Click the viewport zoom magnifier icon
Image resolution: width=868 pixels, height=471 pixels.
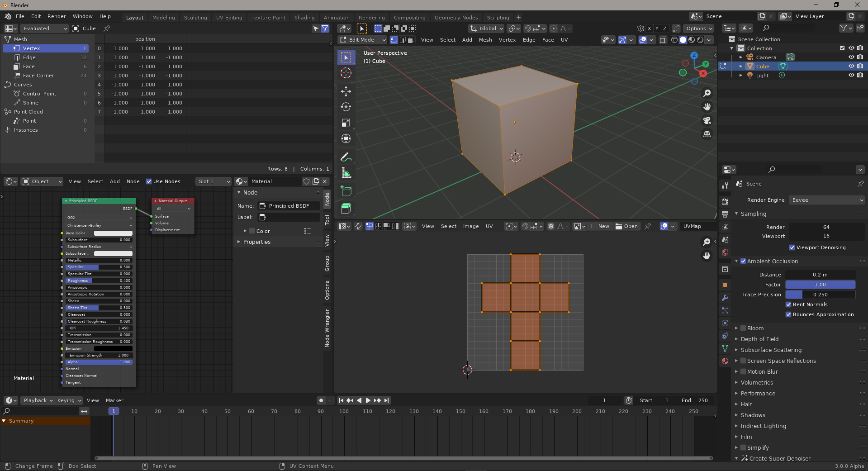click(707, 93)
